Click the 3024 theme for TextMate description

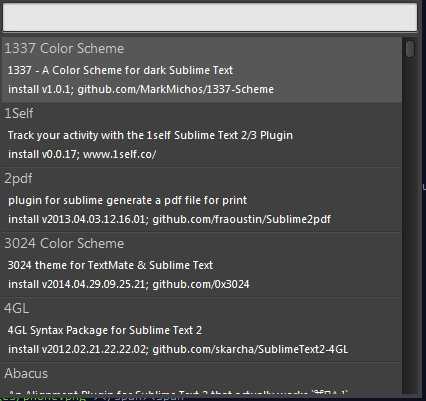(110, 265)
